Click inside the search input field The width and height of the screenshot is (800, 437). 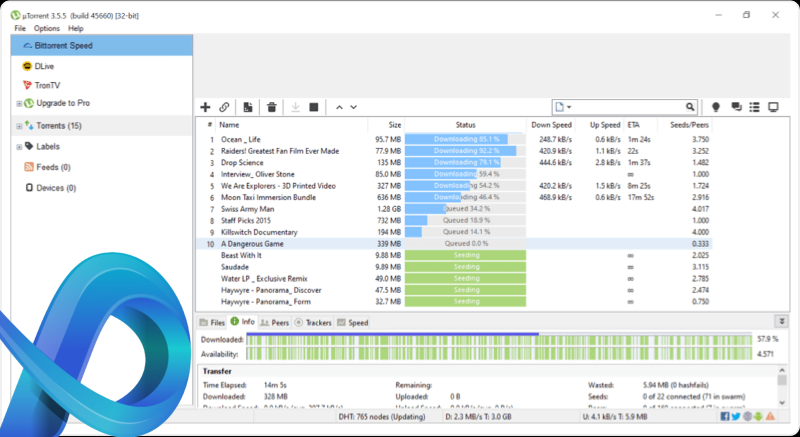pyautogui.click(x=629, y=107)
